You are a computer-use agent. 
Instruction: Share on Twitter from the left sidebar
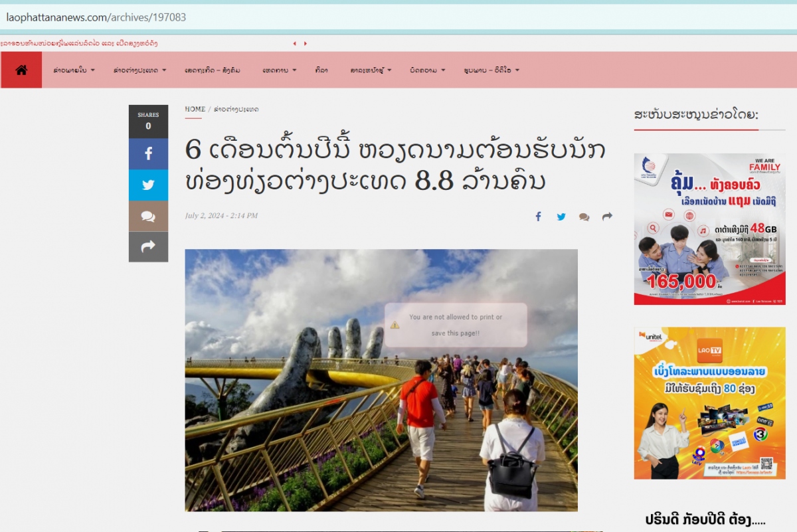(x=148, y=185)
